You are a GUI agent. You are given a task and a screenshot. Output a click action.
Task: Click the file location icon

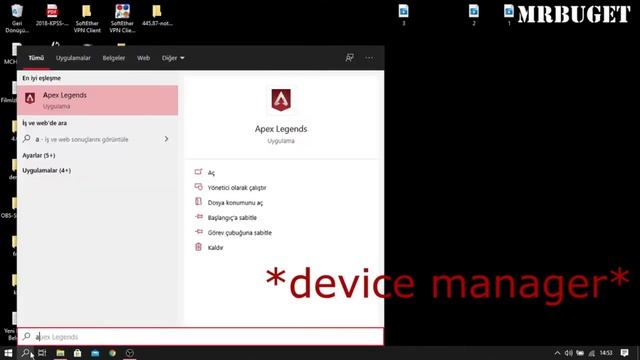(x=198, y=202)
